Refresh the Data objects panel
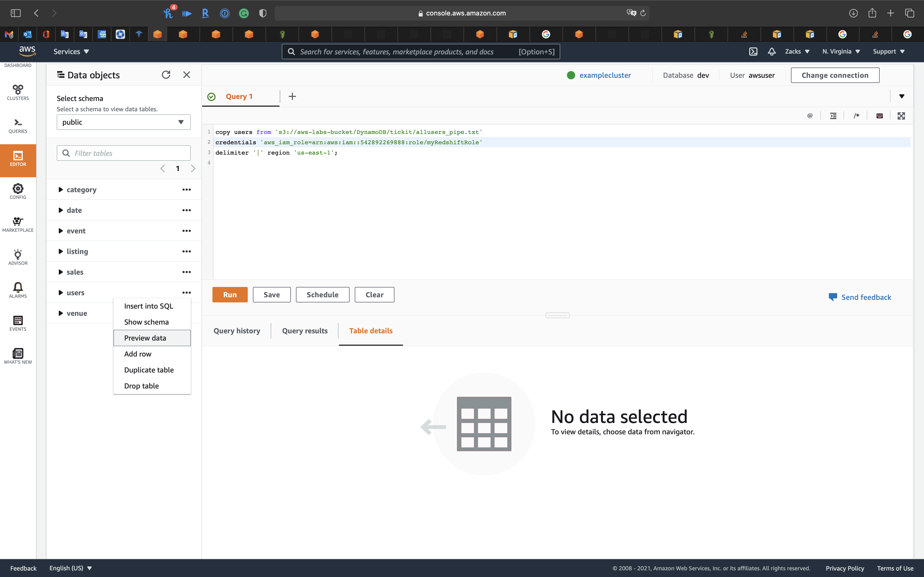The image size is (924, 577). [166, 75]
